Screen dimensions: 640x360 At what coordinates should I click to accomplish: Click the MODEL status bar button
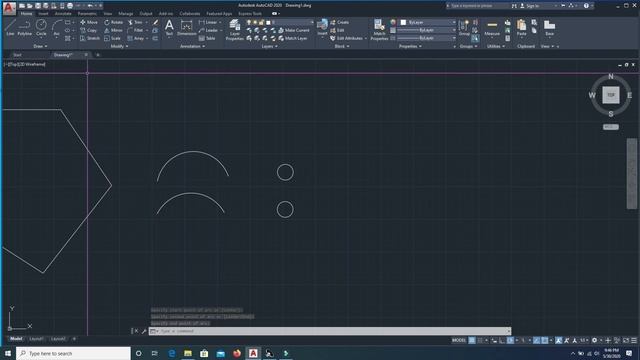[458, 340]
